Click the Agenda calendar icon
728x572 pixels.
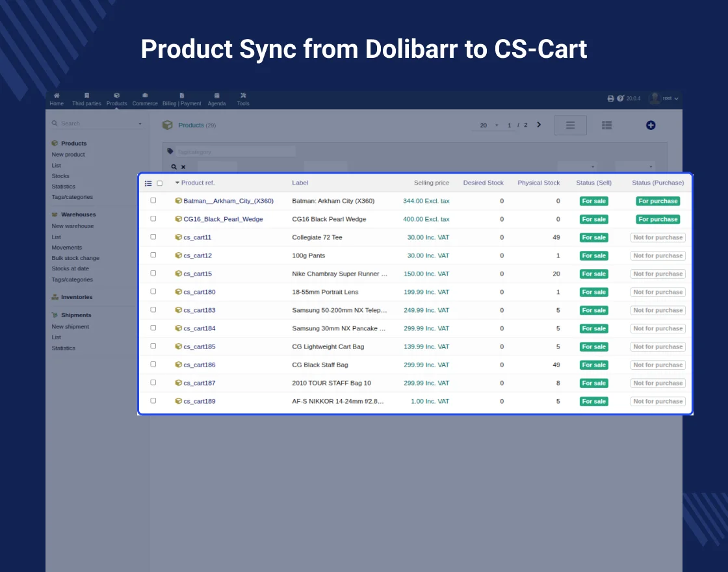216,96
